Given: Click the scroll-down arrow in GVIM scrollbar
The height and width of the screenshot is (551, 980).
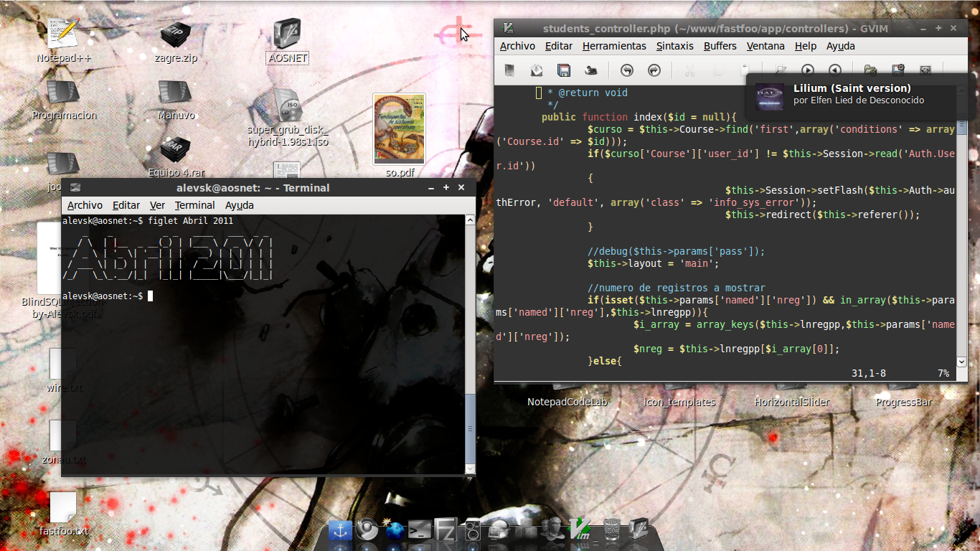Looking at the screenshot, I should pos(961,362).
